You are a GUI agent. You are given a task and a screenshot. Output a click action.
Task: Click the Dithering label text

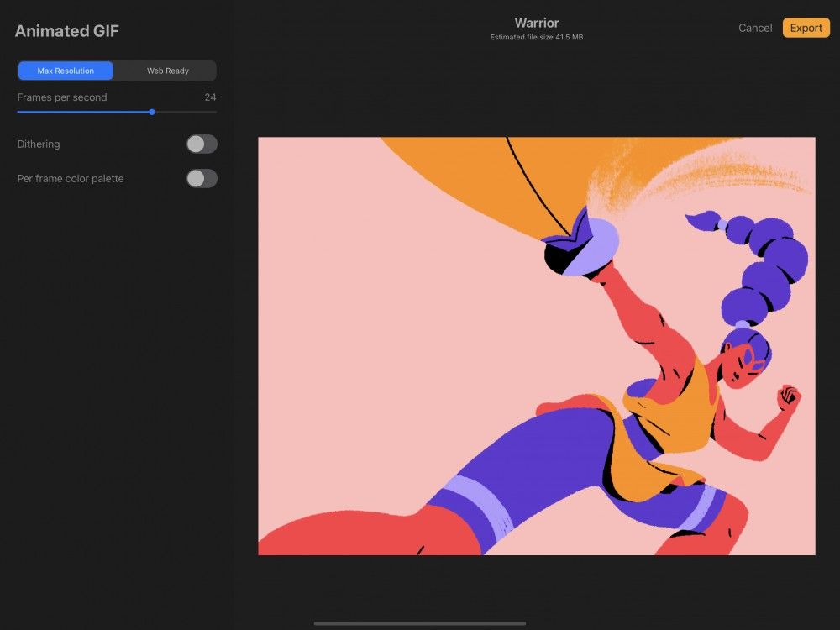point(39,144)
